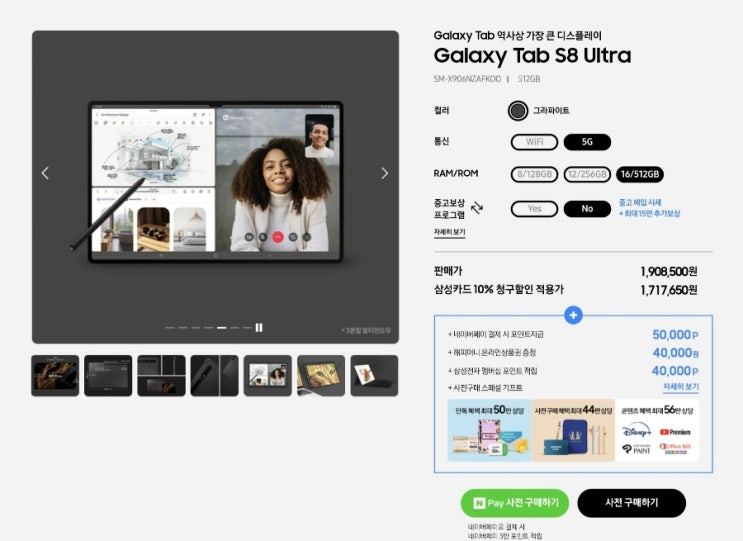Click the black 사전 구매하기 button
This screenshot has width=743, height=541.
pyautogui.click(x=632, y=503)
